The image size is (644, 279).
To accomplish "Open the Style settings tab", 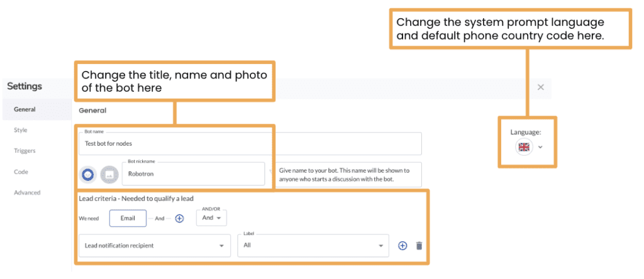I will coord(21,130).
